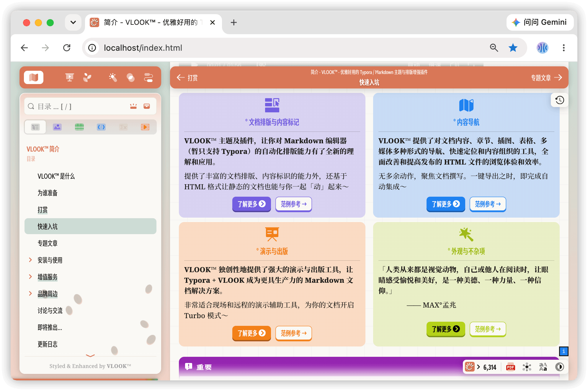Click the VLOOK logo icon in bottom toolbar
This screenshot has width=588, height=391.
coord(470,367)
